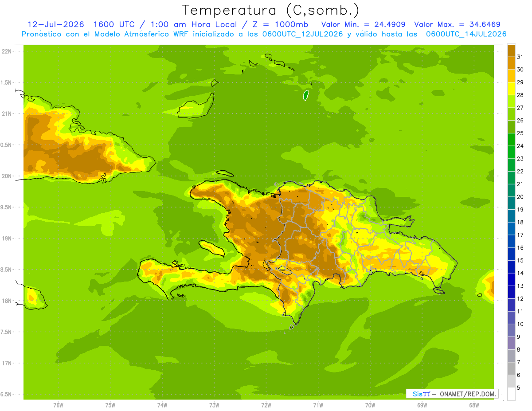Click legend value '12'
Viewport: 532px width, 411px height.
(520, 299)
